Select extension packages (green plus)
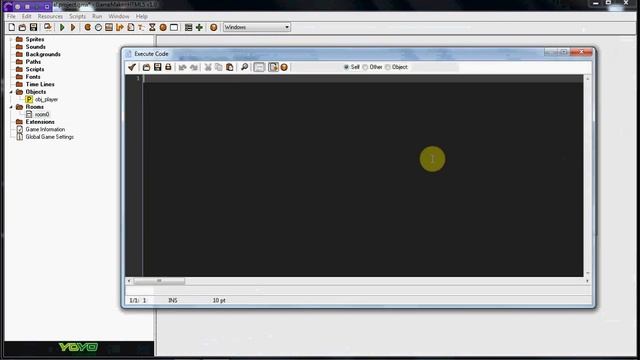This screenshot has height=360, width=640. tap(199, 27)
